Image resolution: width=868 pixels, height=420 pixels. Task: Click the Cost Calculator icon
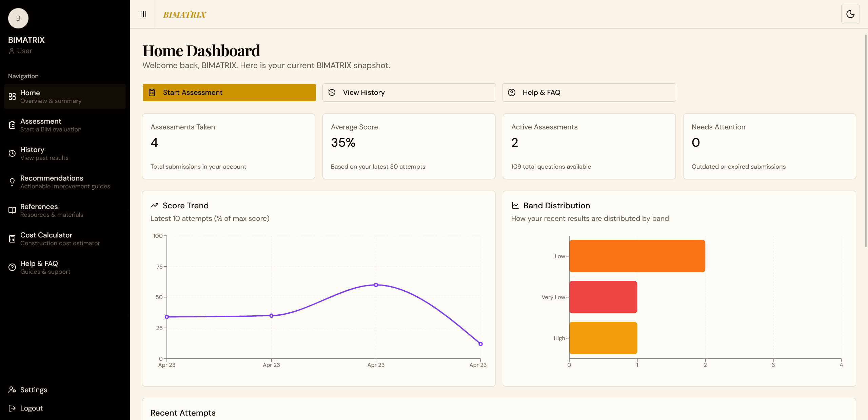pos(12,239)
